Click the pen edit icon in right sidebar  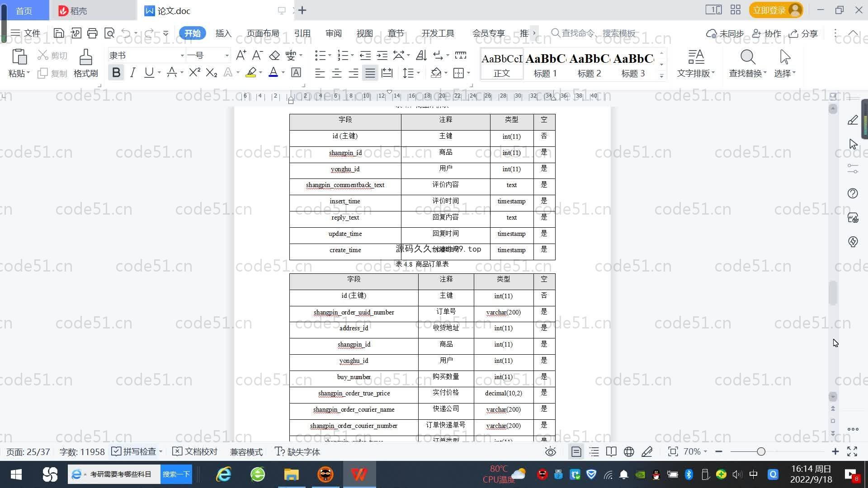pos(853,120)
